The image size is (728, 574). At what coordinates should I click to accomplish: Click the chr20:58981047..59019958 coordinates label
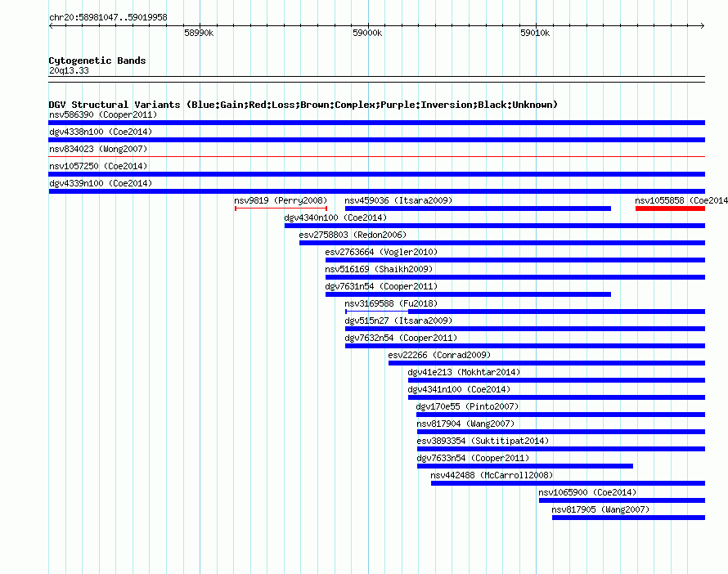coord(108,17)
